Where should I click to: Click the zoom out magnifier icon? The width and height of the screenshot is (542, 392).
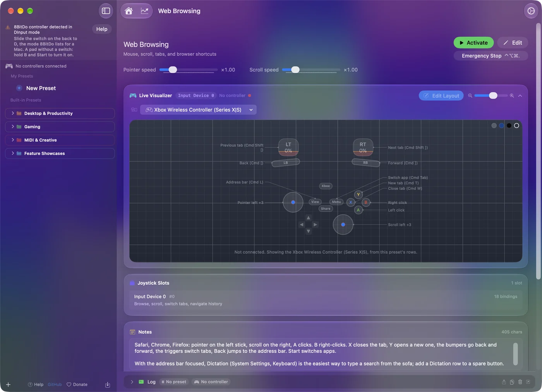[470, 96]
